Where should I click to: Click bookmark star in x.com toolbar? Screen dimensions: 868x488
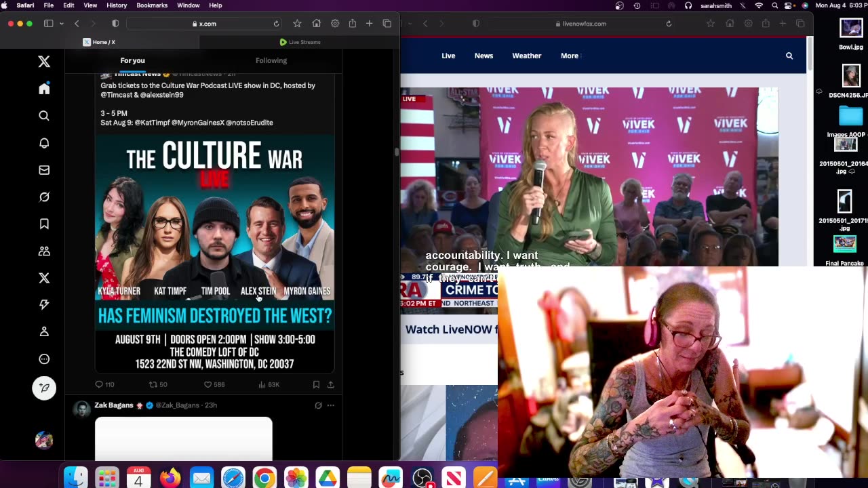click(x=297, y=24)
